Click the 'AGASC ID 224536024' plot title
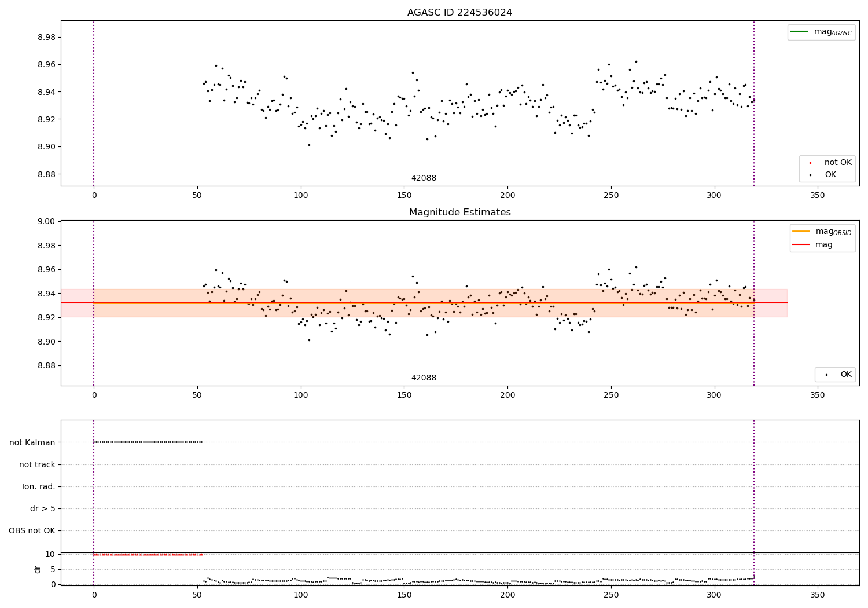The image size is (868, 608). pos(459,13)
